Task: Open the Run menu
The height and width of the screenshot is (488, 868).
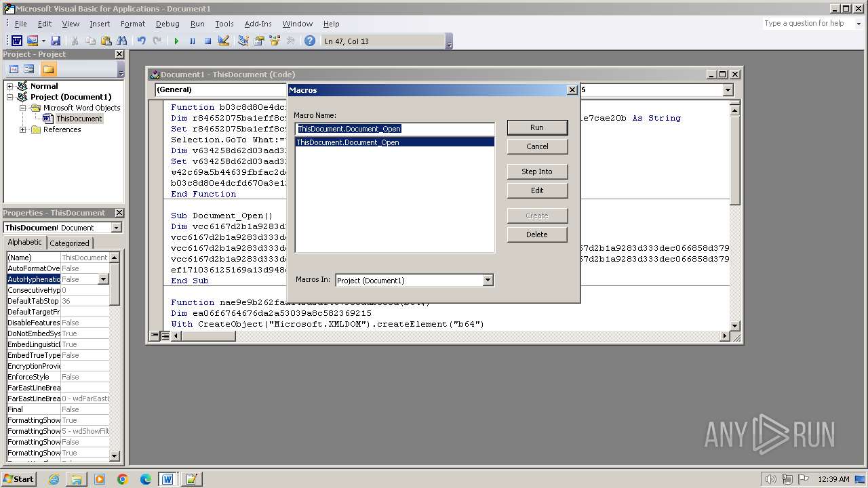Action: pos(197,24)
